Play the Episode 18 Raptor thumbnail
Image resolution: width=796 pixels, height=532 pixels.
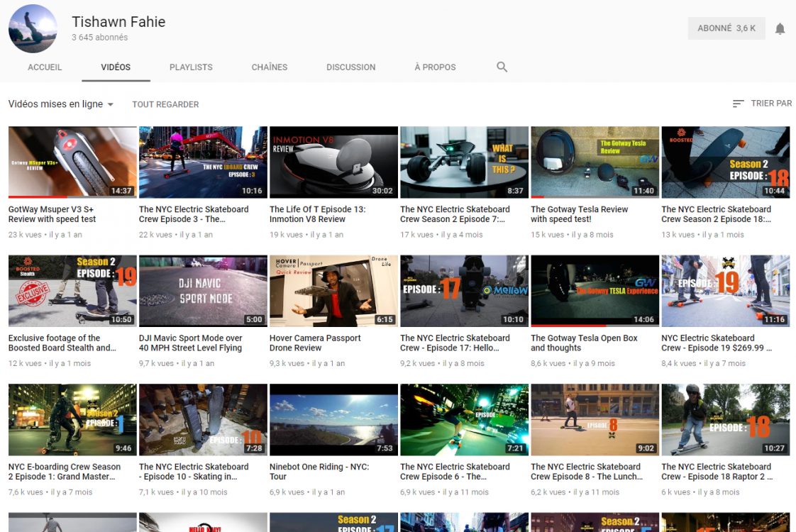click(726, 420)
